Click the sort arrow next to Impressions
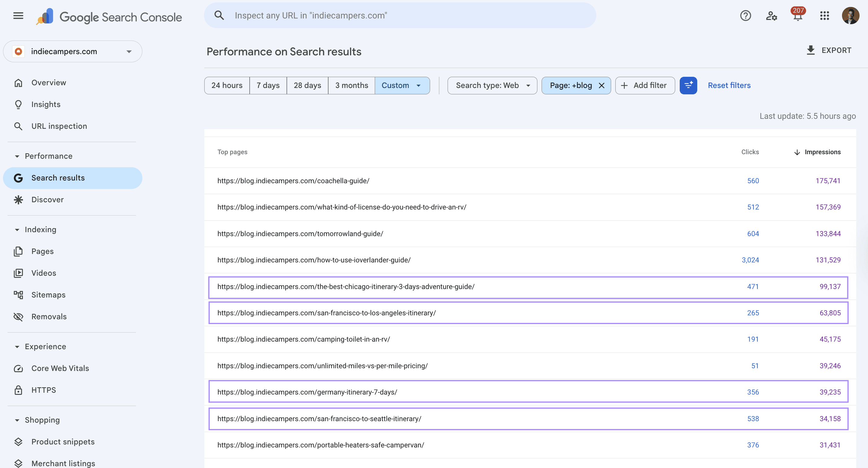This screenshot has width=868, height=468. [797, 152]
